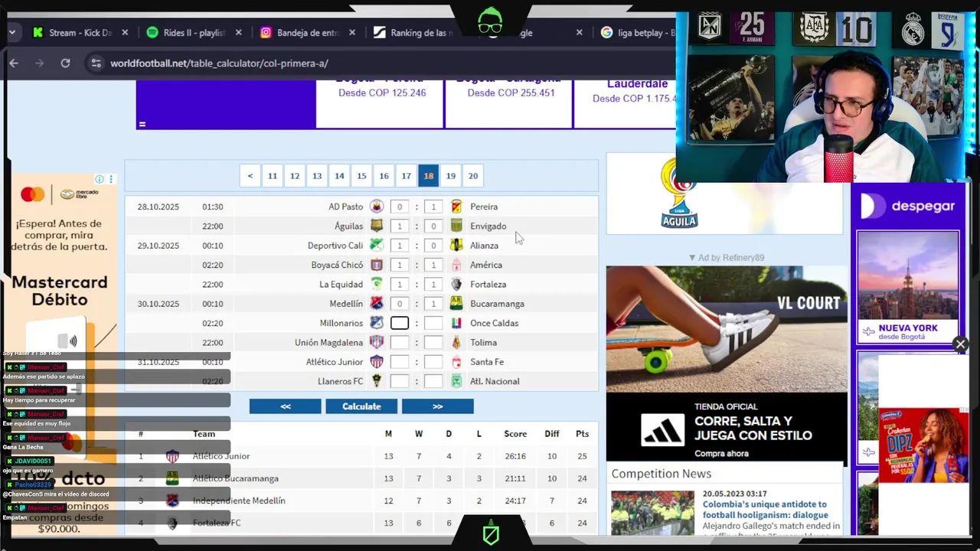
Task: Close the Stream - Kick tab
Action: tap(125, 33)
